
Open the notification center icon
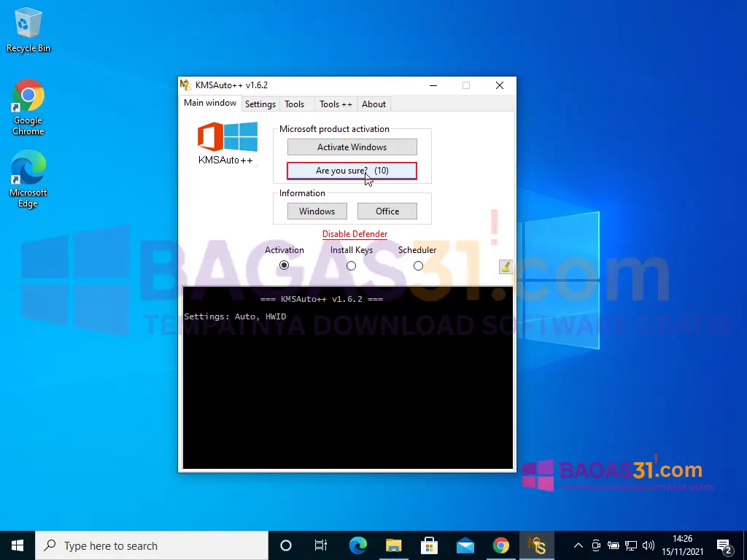coord(724,545)
